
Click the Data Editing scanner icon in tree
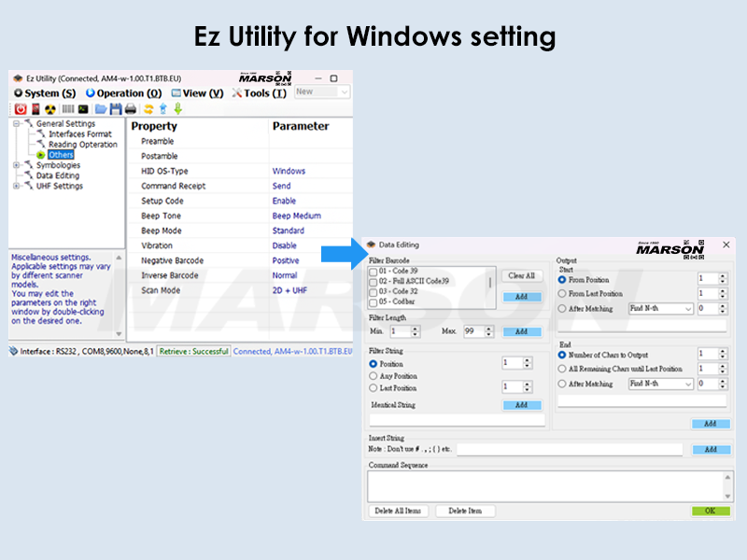pyautogui.click(x=29, y=175)
